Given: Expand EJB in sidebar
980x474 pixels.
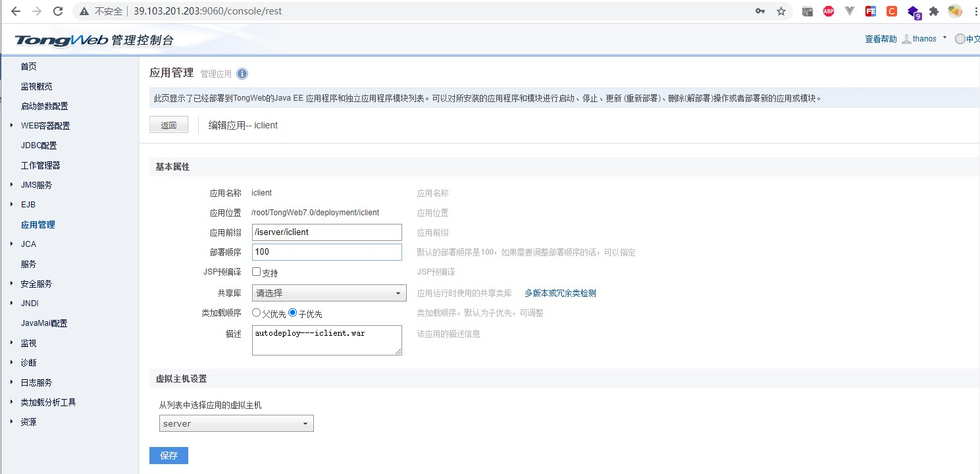Looking at the screenshot, I should pyautogui.click(x=12, y=204).
